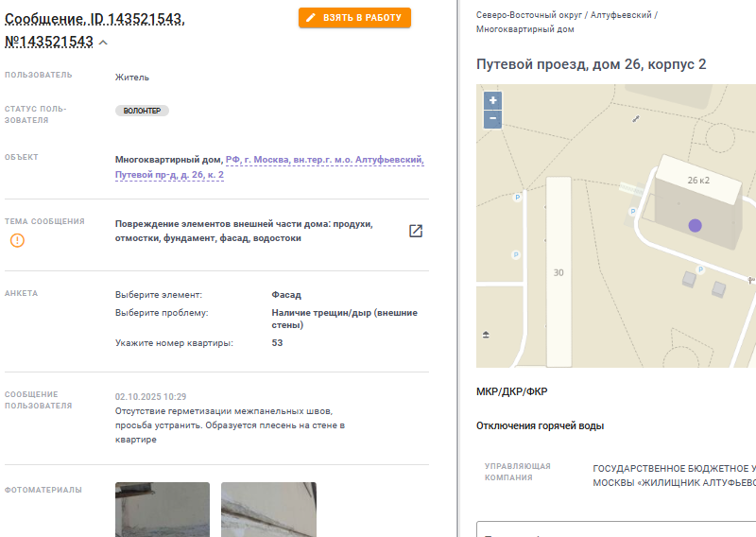The width and height of the screenshot is (756, 537).
Task: Zoom out the map with minus button
Action: (x=492, y=119)
